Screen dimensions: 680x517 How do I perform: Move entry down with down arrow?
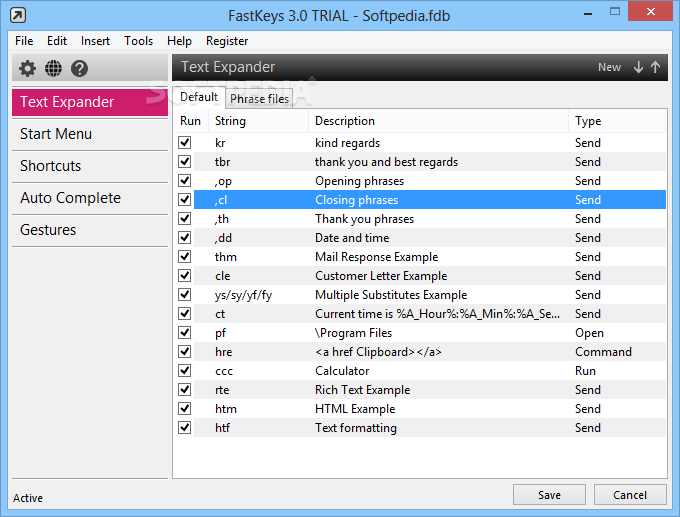pos(638,67)
